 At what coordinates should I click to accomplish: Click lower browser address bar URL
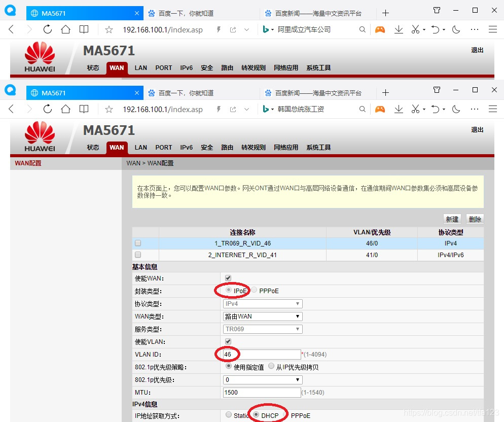[163, 110]
